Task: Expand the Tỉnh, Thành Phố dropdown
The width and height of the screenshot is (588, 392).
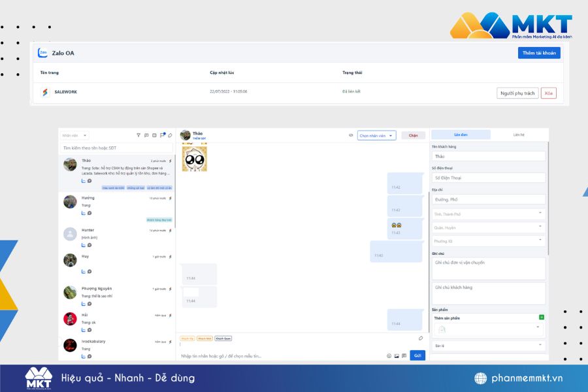Action: click(x=489, y=214)
